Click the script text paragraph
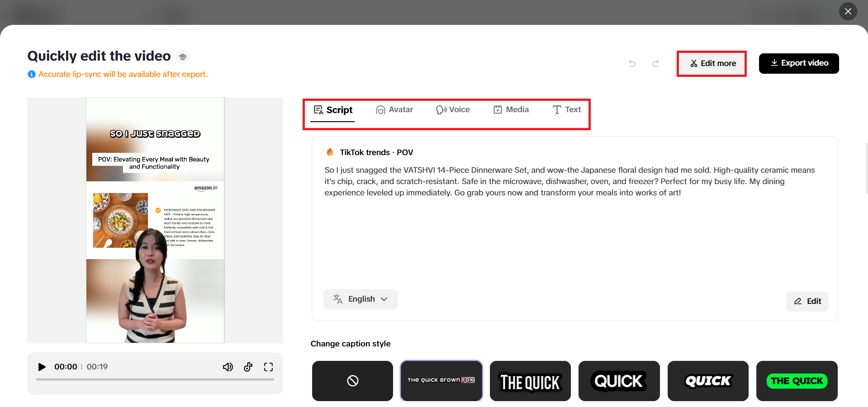 pyautogui.click(x=570, y=181)
